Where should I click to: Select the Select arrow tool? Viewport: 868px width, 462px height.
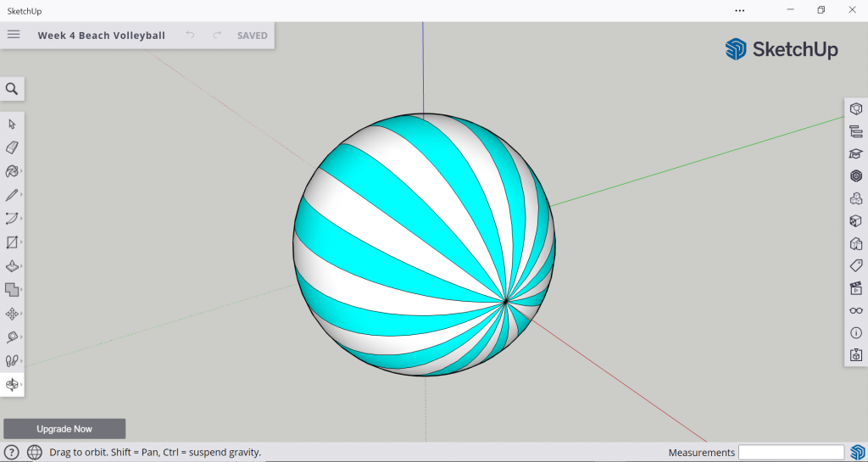(x=12, y=124)
